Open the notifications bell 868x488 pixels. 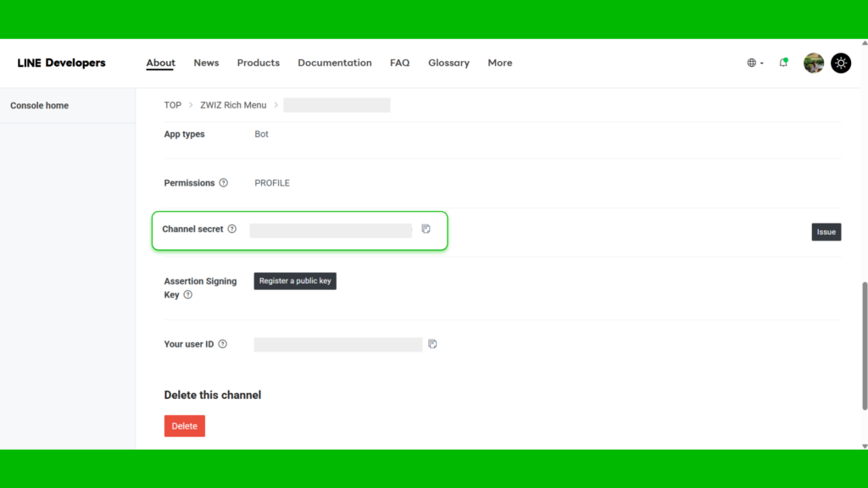783,63
